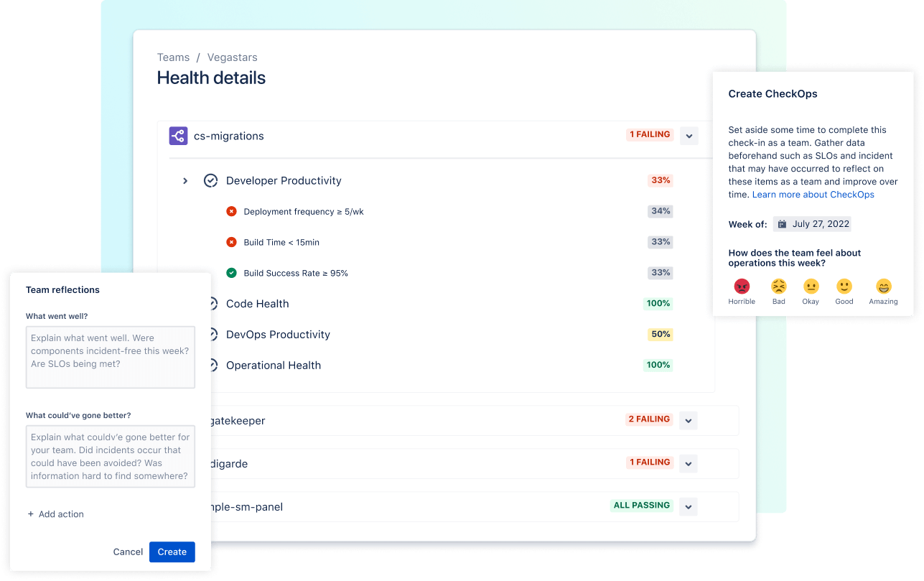Click the red failing icon beside Build Time

click(x=231, y=242)
